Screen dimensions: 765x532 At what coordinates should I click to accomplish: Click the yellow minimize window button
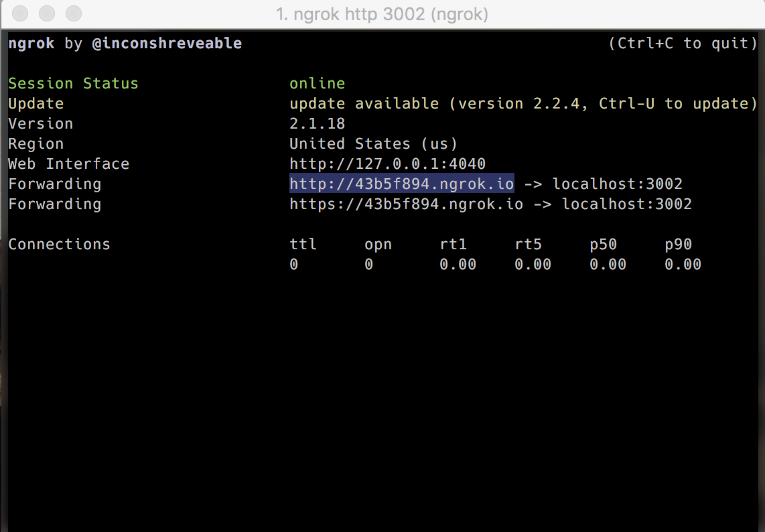click(47, 13)
